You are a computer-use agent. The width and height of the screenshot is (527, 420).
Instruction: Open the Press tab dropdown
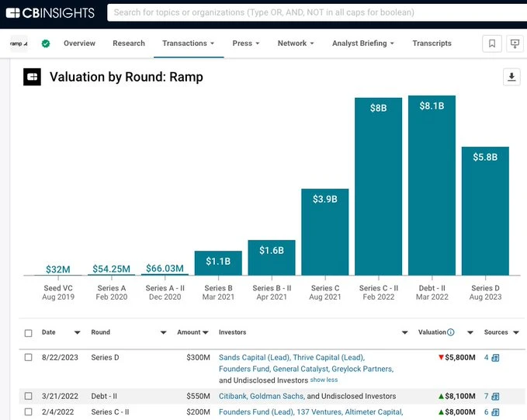[x=246, y=43]
